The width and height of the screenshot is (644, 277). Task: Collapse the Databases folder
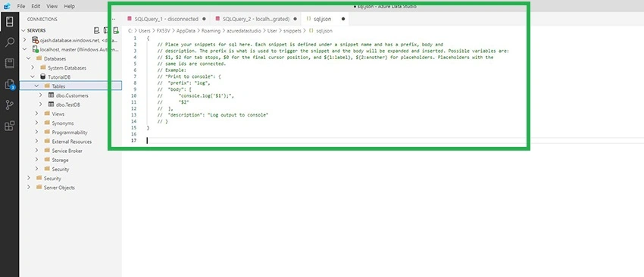click(x=28, y=58)
